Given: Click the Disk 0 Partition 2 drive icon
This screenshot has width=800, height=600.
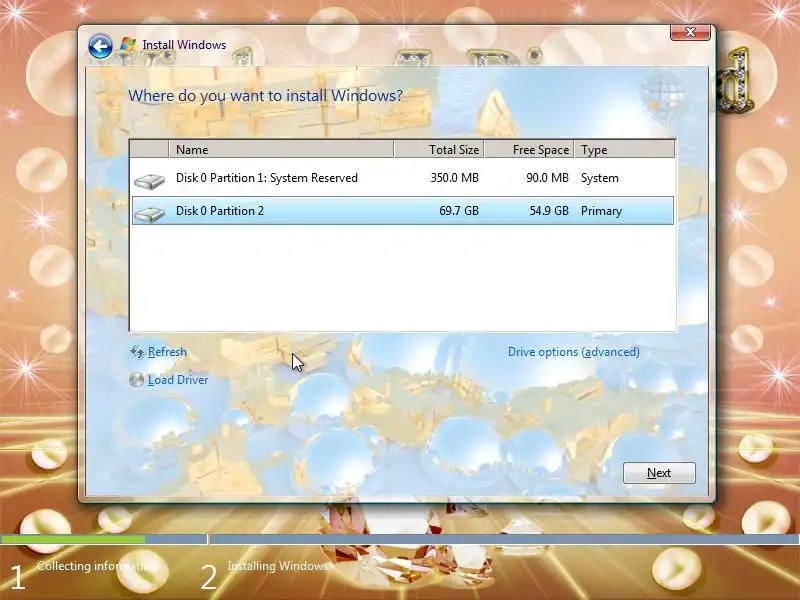Looking at the screenshot, I should [149, 213].
